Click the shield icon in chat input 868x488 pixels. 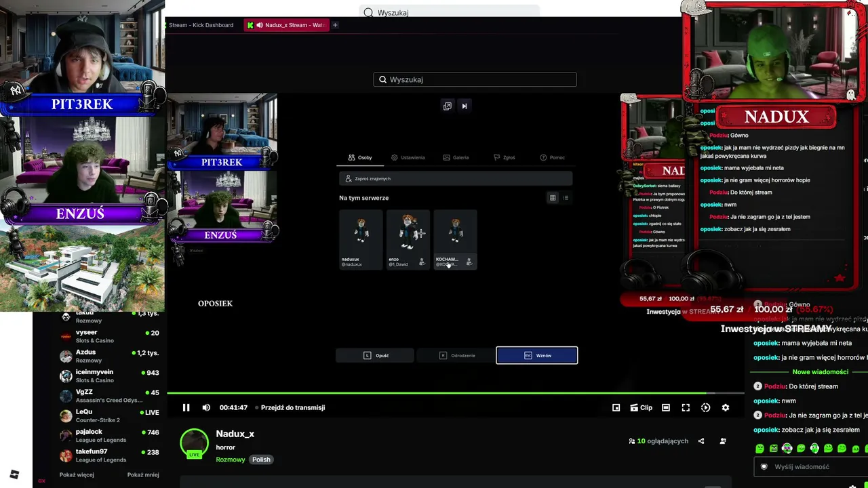coord(764,467)
